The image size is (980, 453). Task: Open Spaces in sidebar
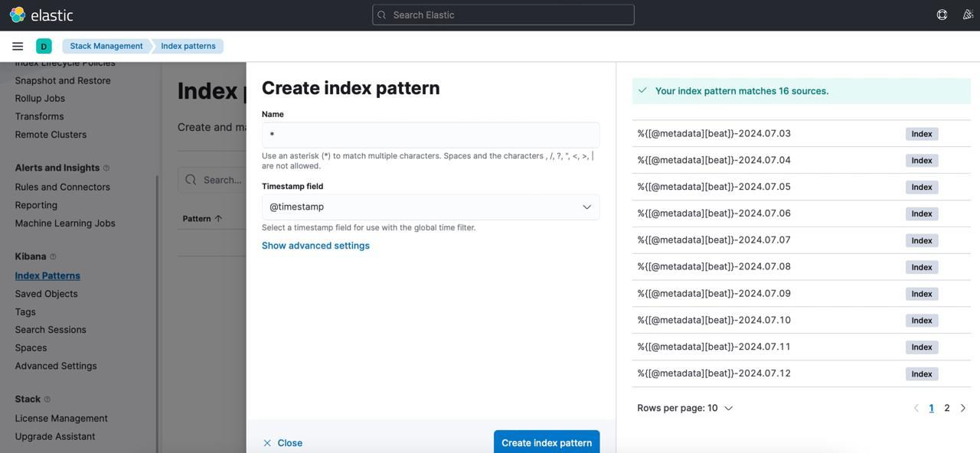[x=31, y=348]
